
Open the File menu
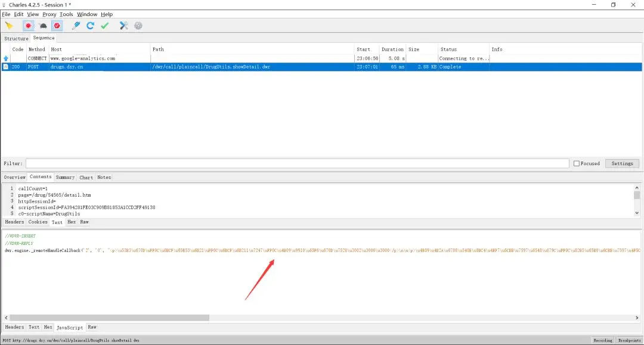pos(6,14)
